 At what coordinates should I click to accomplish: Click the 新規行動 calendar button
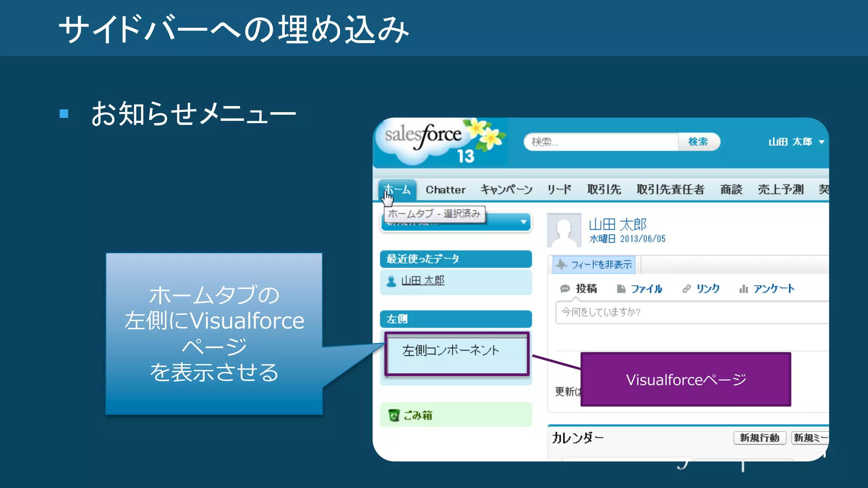coord(759,438)
